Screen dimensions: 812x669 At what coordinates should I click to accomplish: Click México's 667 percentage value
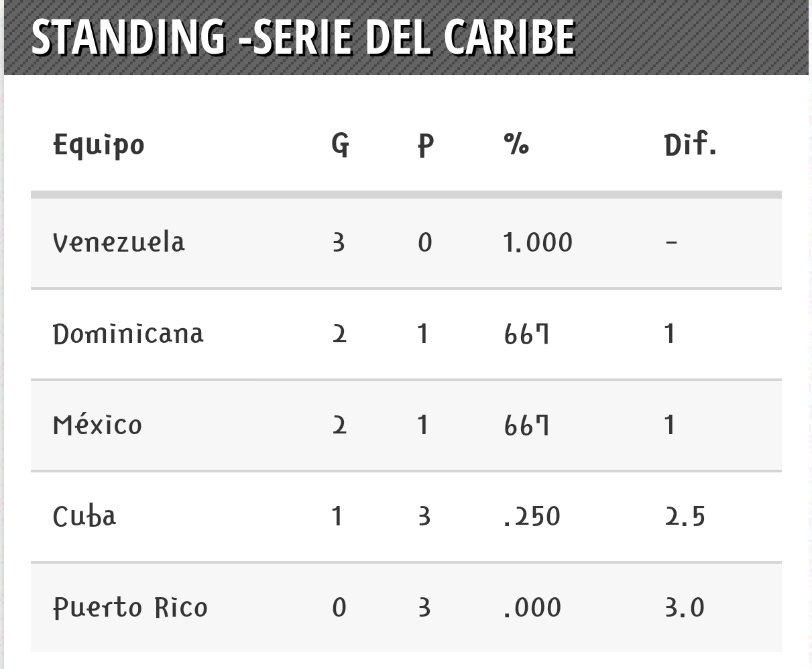click(x=526, y=425)
